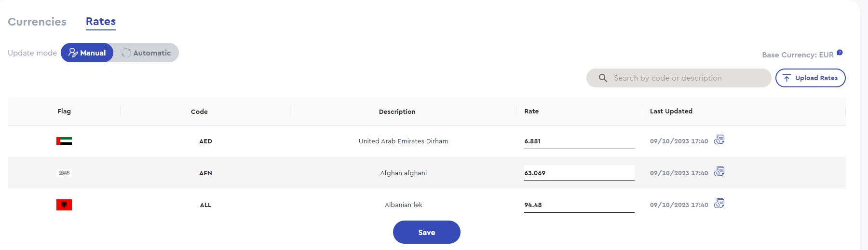Screen dimensions: 868x250
Task: Click the Code column header
Action: point(199,111)
